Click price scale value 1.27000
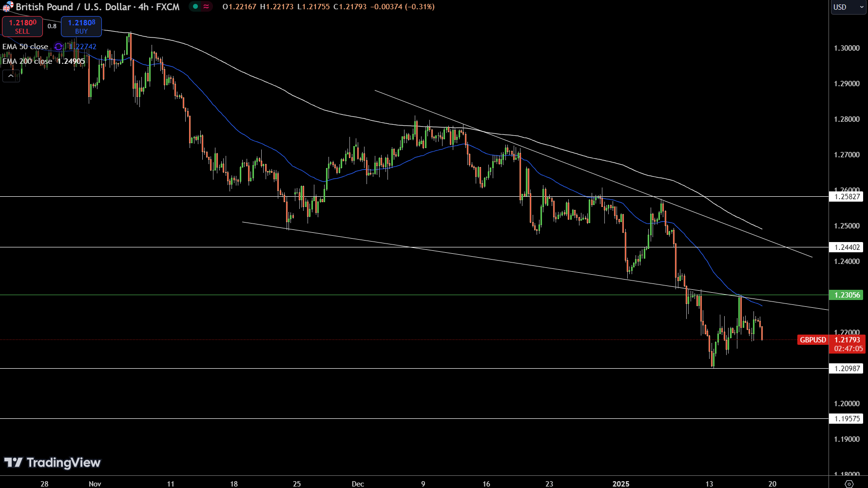Screen dimensions: 868x488 tap(847, 155)
